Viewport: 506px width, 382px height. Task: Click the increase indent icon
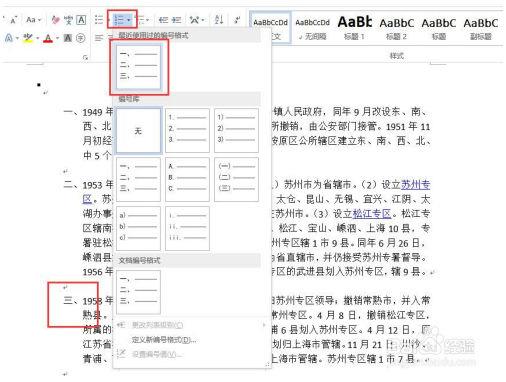pyautogui.click(x=176, y=20)
